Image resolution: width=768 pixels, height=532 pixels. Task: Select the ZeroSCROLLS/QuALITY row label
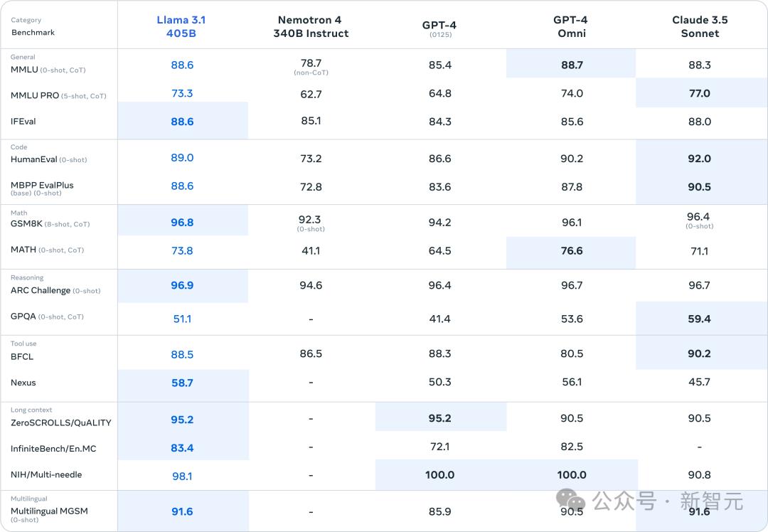click(60, 422)
